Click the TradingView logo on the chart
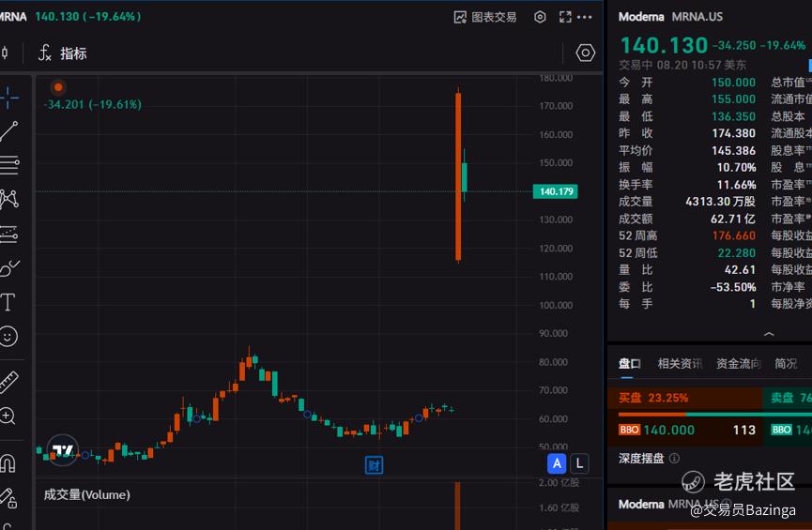Viewport: 812px width, 530px height. (63, 450)
